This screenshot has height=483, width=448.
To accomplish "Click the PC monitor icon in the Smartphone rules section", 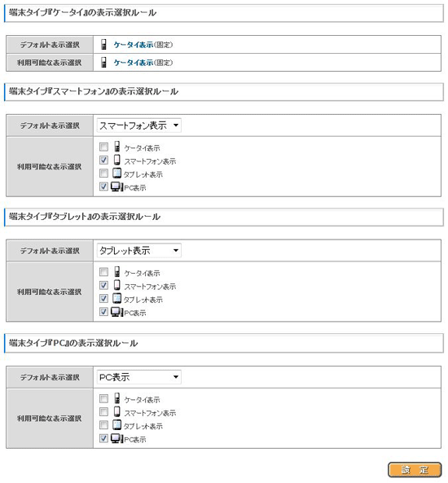I will [x=116, y=187].
